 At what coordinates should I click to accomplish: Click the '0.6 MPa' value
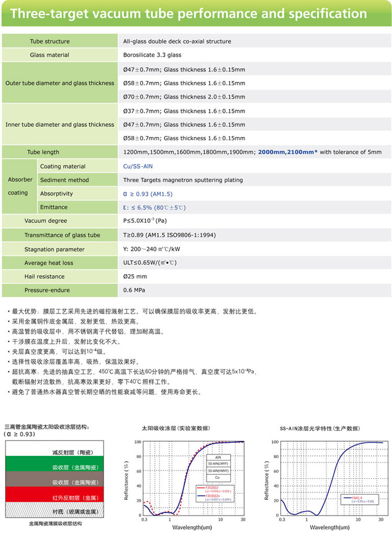tap(134, 290)
